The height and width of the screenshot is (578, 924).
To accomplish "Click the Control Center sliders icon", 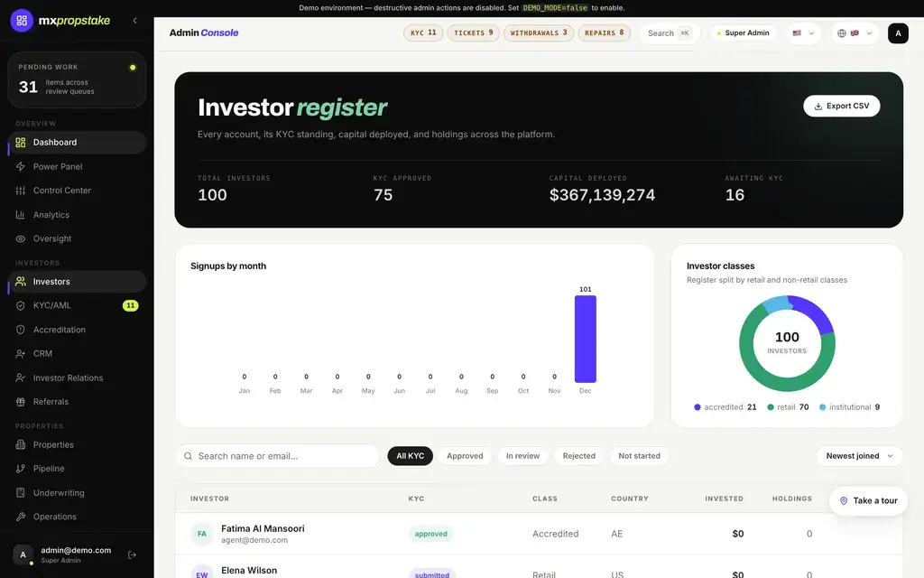I will (21, 191).
